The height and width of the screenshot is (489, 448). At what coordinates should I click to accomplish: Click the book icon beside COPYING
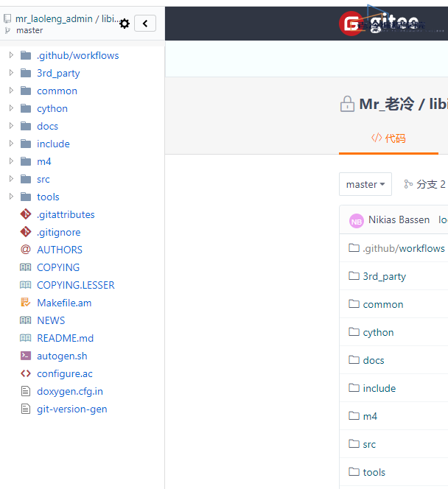coord(26,267)
